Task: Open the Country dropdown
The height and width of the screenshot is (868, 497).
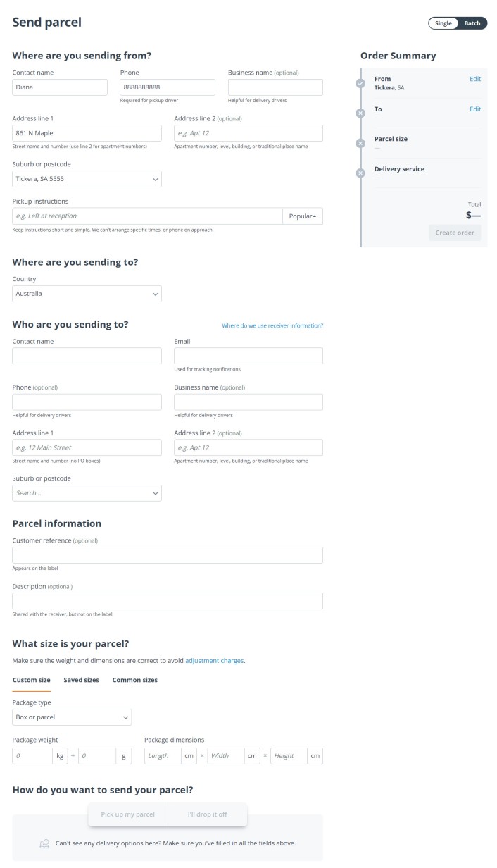Action: coord(87,294)
